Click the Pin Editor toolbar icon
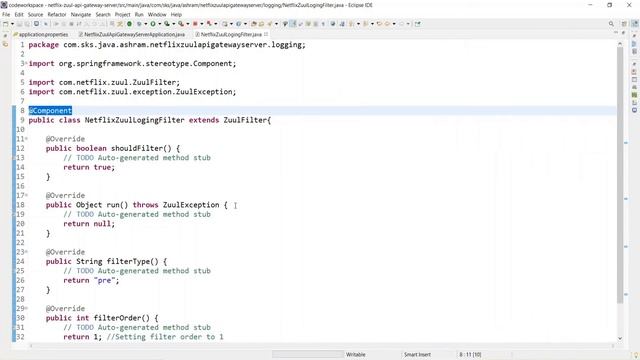 pos(418,24)
